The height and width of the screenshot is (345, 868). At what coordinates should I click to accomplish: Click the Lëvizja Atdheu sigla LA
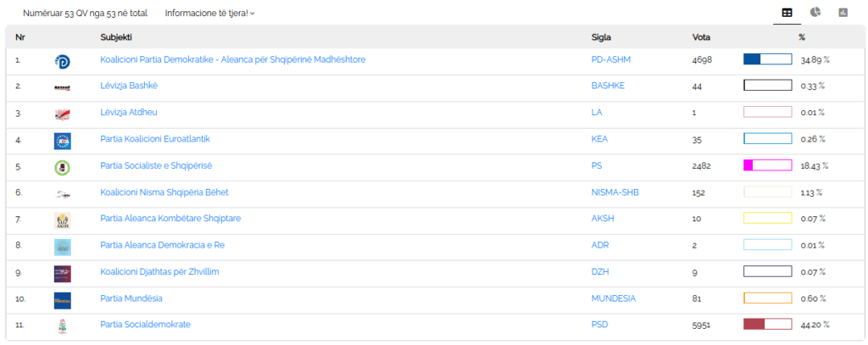(596, 113)
